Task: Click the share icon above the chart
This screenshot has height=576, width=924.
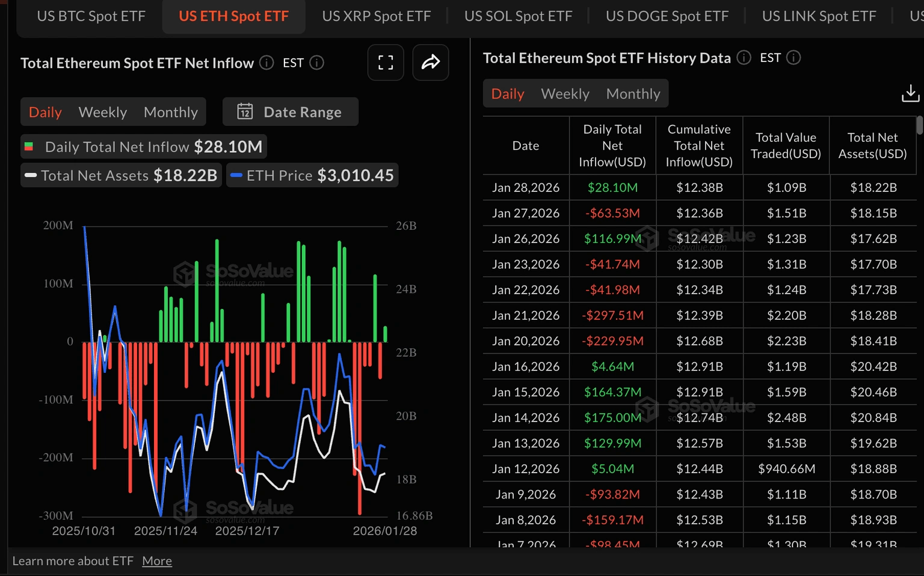Action: pyautogui.click(x=431, y=63)
